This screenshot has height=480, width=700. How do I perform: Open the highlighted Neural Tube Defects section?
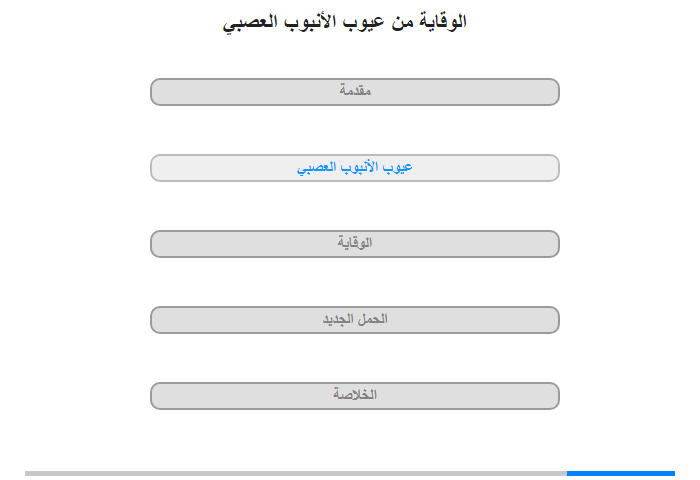tap(354, 168)
